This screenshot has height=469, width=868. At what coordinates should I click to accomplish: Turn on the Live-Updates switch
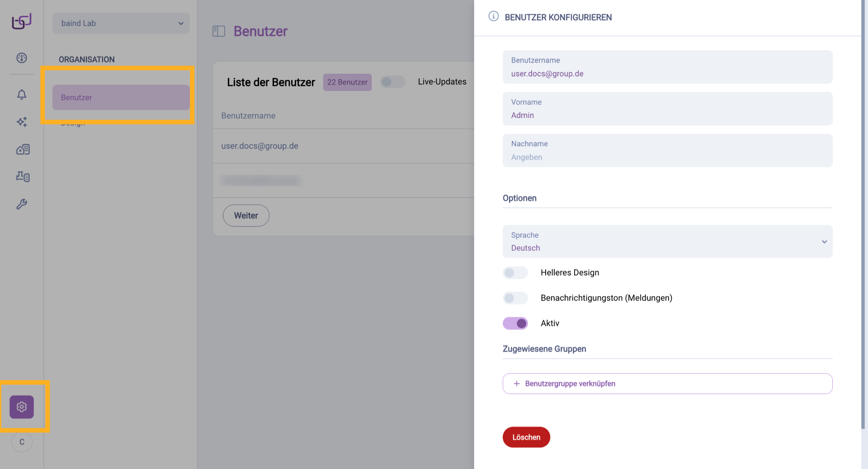[392, 82]
